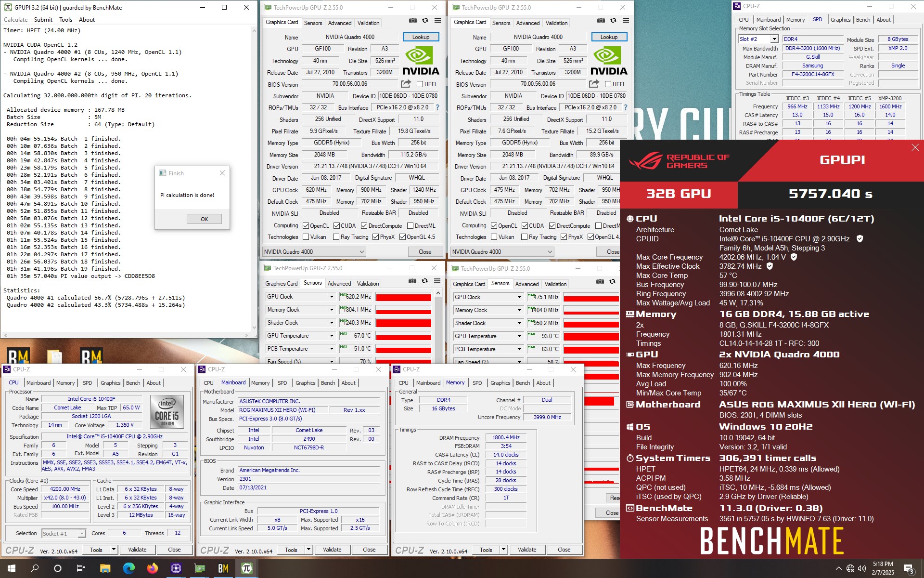Open hamburger menu in left GPU-Z Graphics Card window
924x578 pixels.
437,21
